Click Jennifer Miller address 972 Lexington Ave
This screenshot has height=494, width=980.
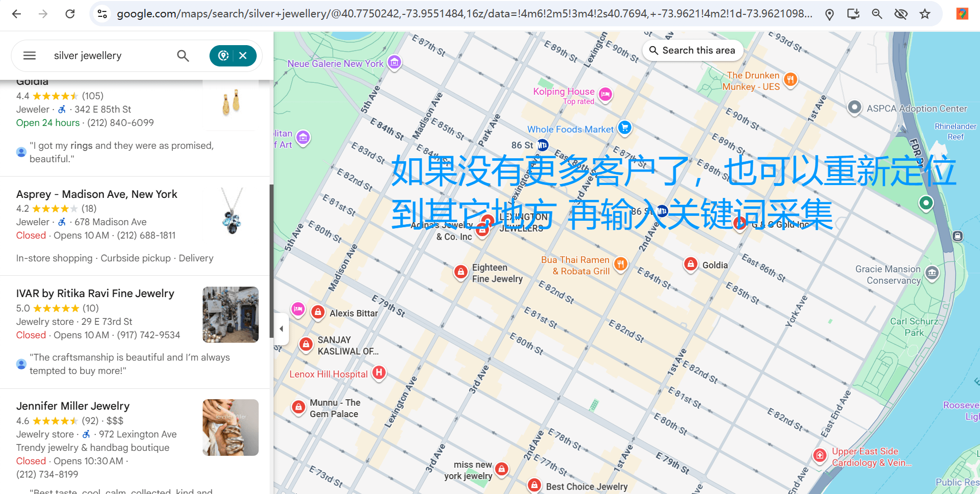[x=138, y=434]
